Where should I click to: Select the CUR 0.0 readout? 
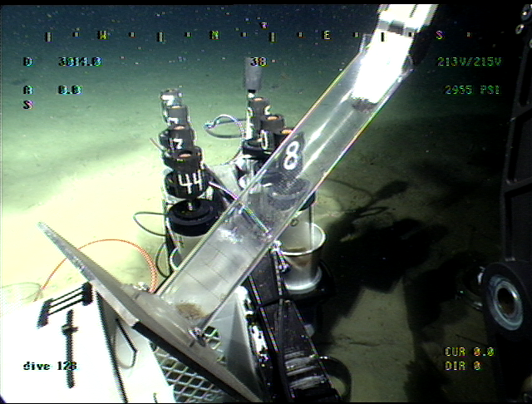pyautogui.click(x=469, y=352)
